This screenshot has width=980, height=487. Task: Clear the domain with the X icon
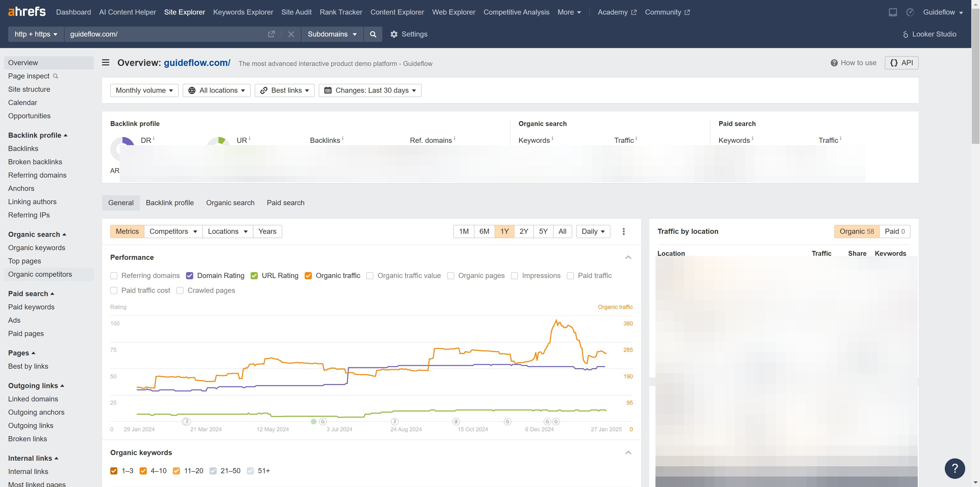291,34
